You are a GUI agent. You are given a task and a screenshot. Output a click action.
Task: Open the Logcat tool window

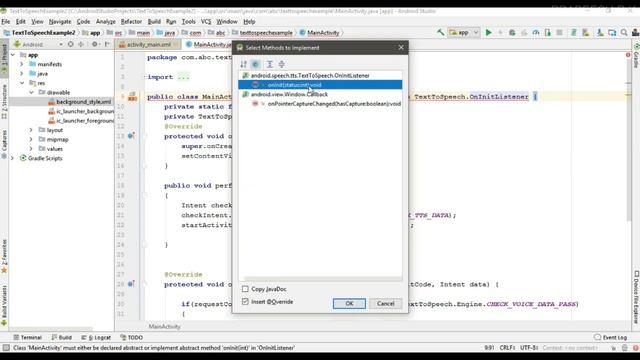96,338
